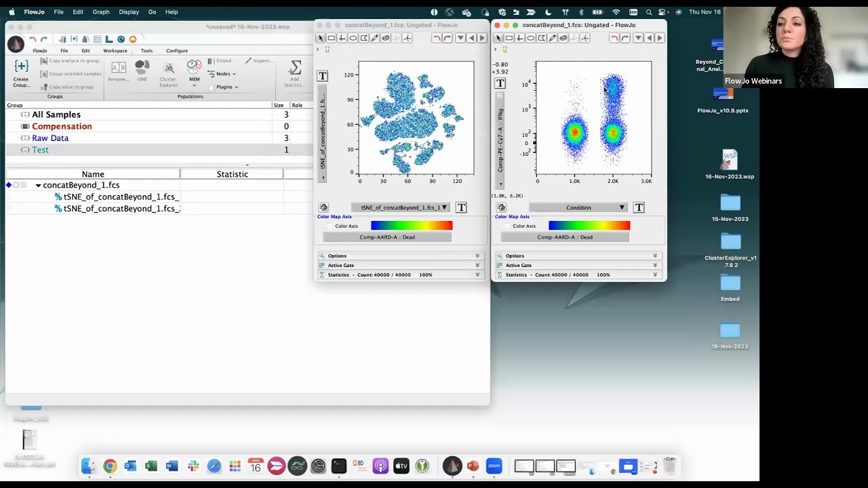This screenshot has width=868, height=488.
Task: Click Embed button in ribbon
Action: click(x=220, y=61)
